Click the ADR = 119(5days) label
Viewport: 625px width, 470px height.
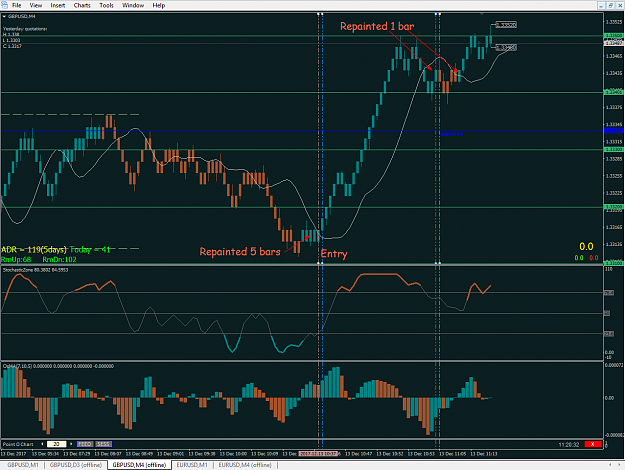pos(34,250)
